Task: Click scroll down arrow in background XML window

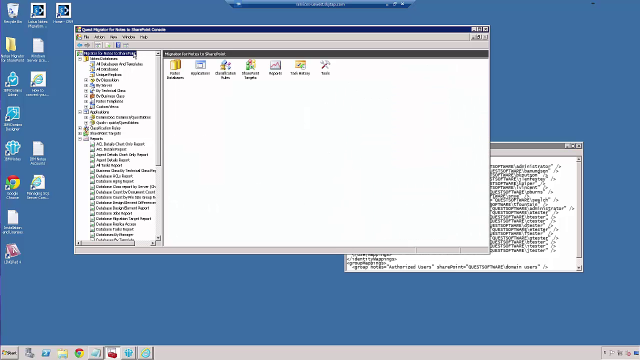Action: coord(579,268)
